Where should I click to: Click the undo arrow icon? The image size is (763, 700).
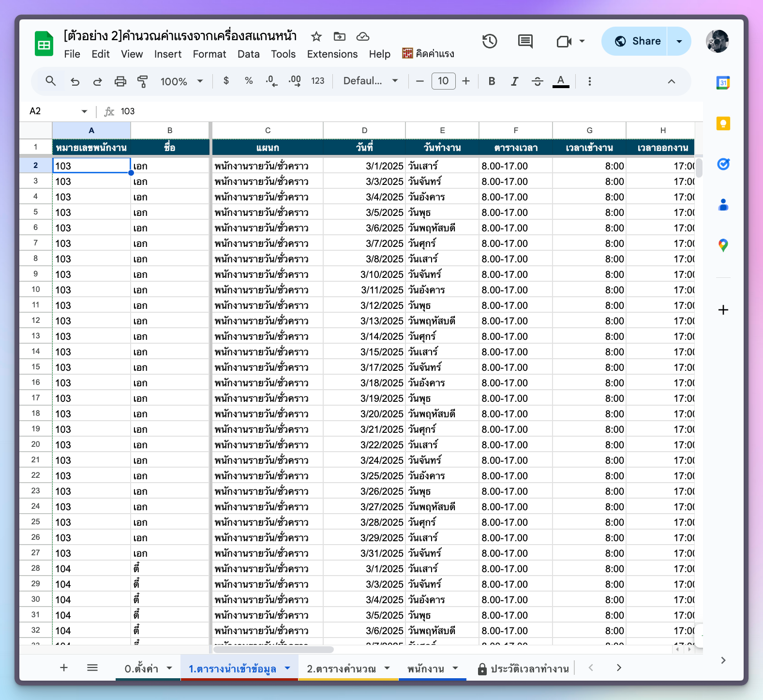(75, 81)
